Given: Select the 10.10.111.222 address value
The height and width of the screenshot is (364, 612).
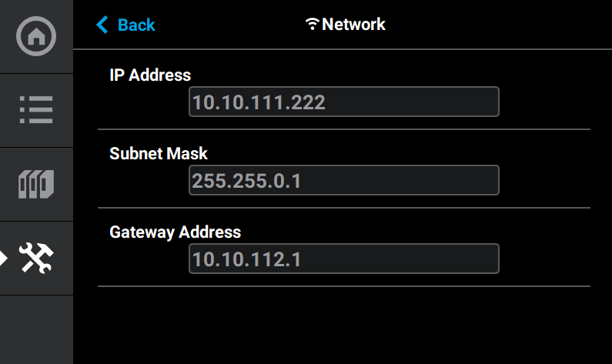Looking at the screenshot, I should coord(259,102).
